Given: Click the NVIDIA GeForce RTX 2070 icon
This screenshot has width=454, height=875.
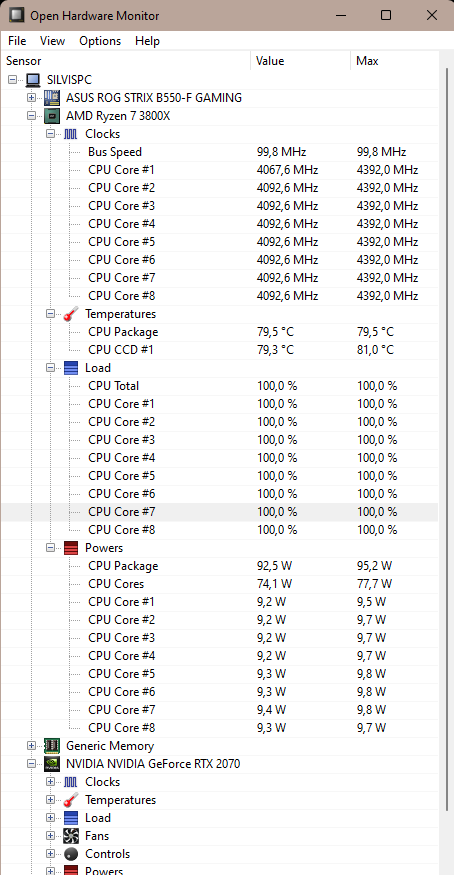Looking at the screenshot, I should coord(52,764).
